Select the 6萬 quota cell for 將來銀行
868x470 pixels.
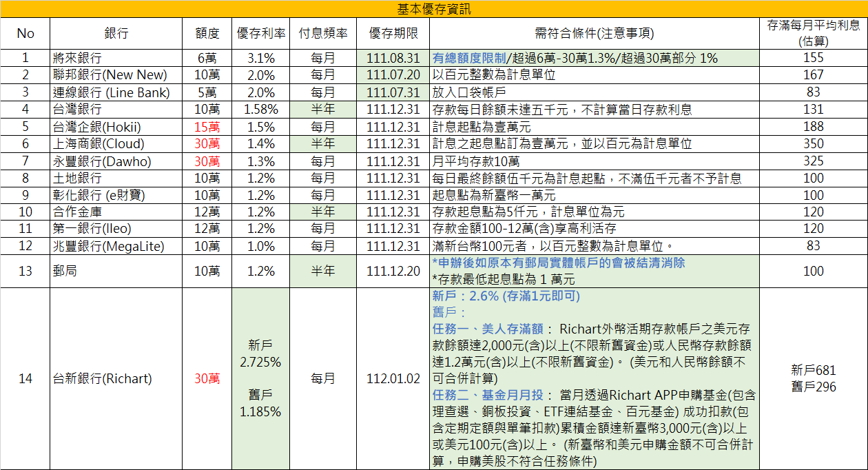(207, 58)
